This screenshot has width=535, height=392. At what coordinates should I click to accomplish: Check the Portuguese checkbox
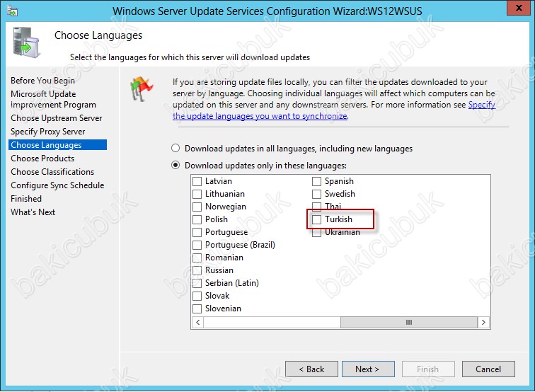(197, 232)
